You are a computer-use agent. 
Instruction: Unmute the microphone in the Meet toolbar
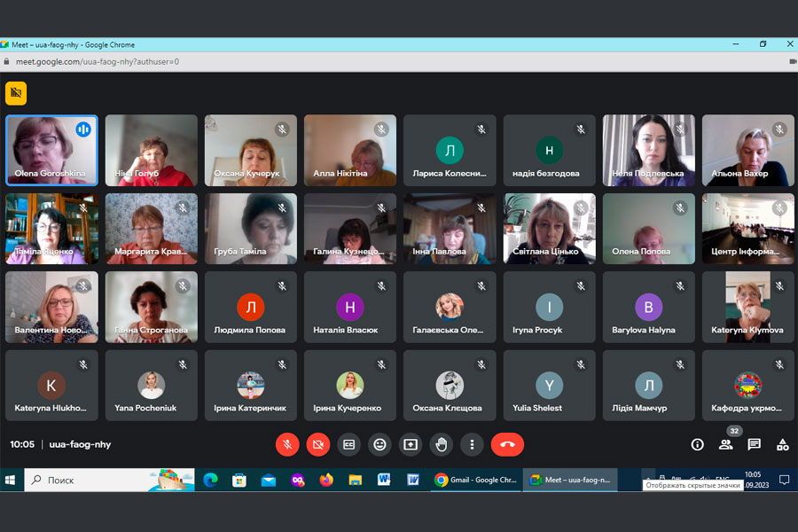[287, 444]
